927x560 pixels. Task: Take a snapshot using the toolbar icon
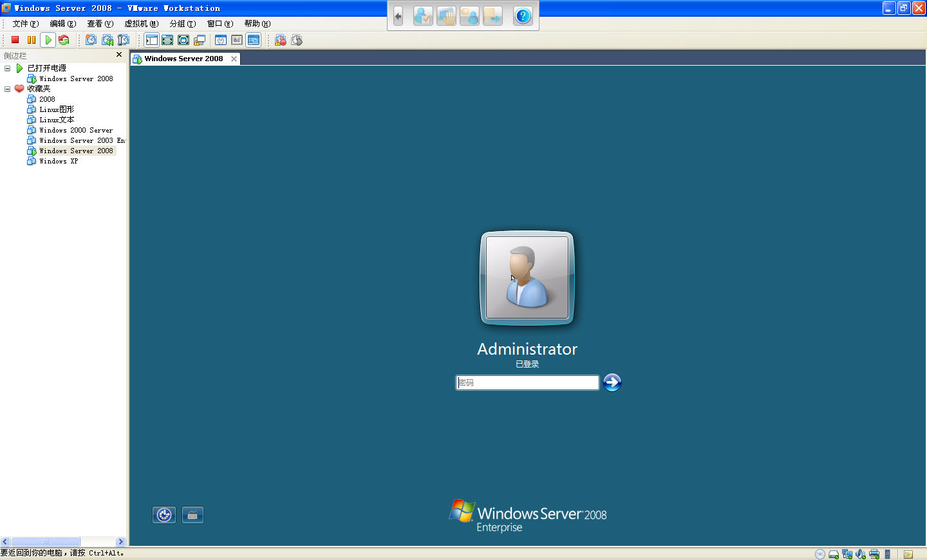coord(91,40)
